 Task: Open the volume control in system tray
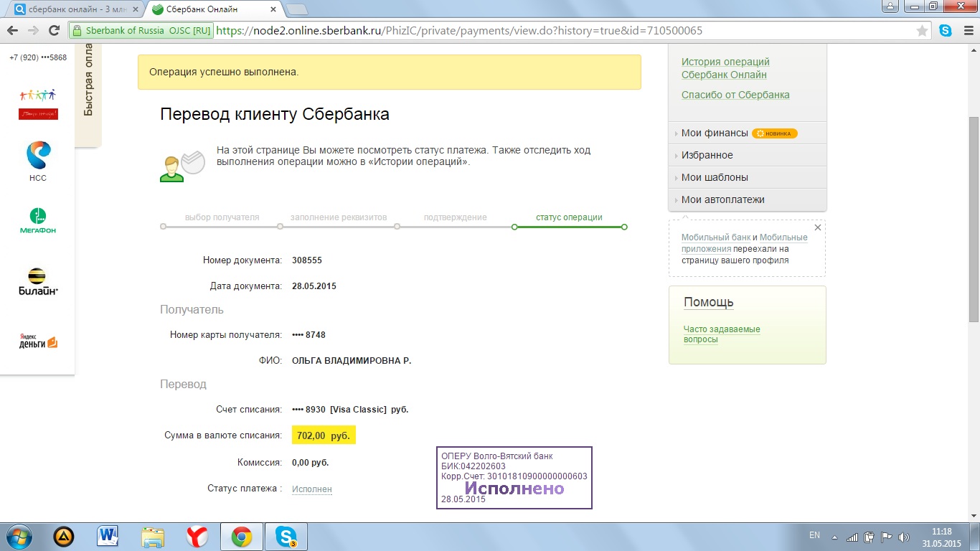(904, 537)
